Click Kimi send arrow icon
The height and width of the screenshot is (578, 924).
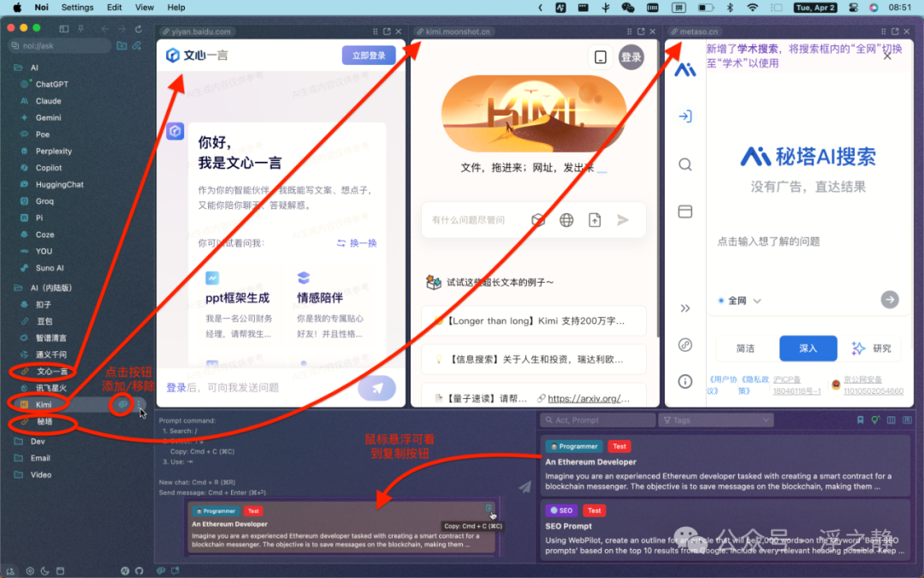623,220
